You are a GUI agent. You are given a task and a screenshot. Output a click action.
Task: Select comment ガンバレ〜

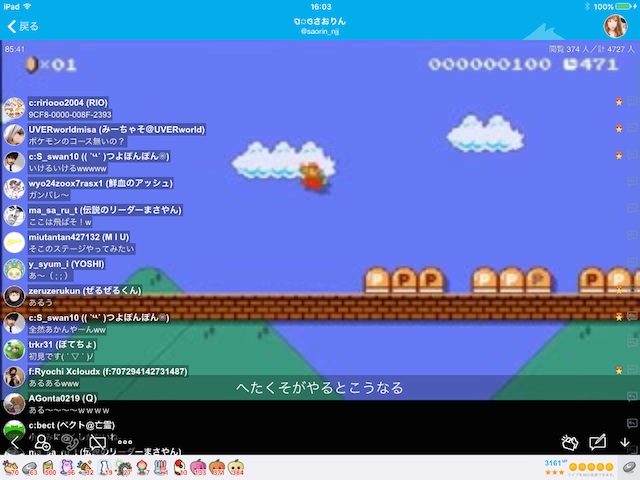coord(49,195)
